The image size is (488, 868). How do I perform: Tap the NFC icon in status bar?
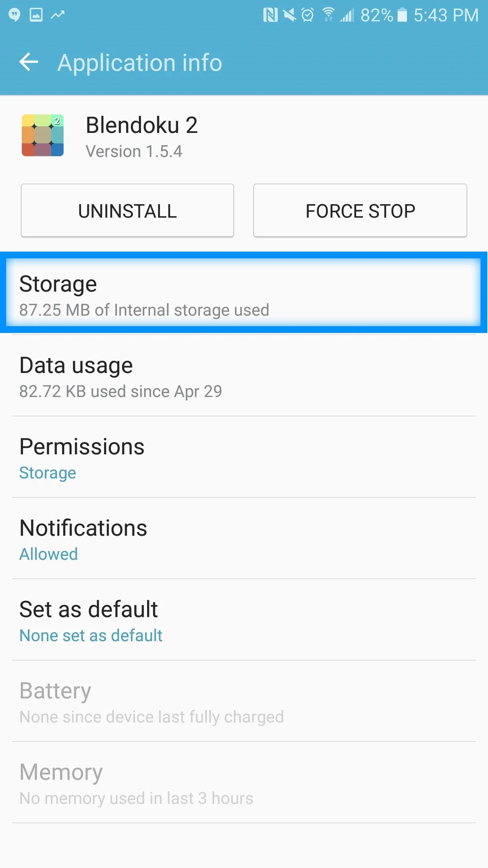pos(270,15)
